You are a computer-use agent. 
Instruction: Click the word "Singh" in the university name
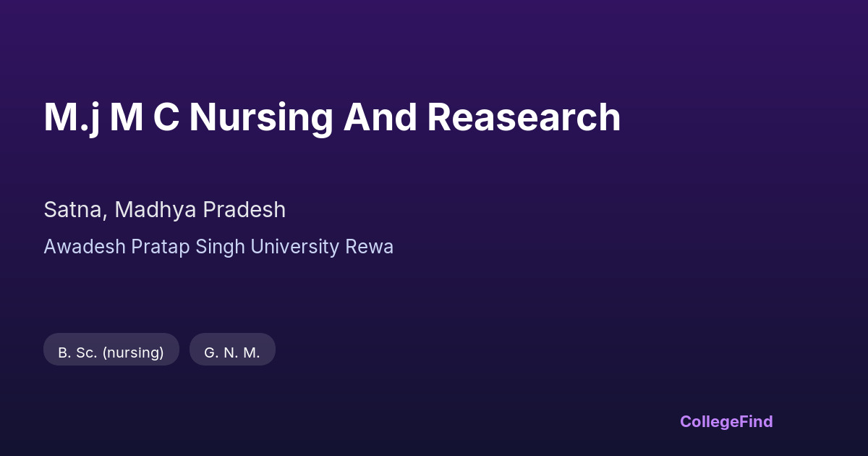221,247
